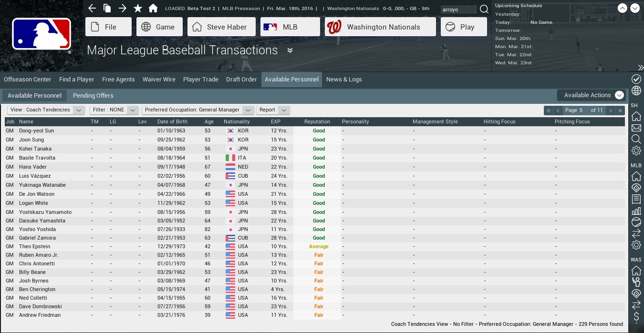Open the Washington Nationals menu
644x333 pixels.
[380, 27]
